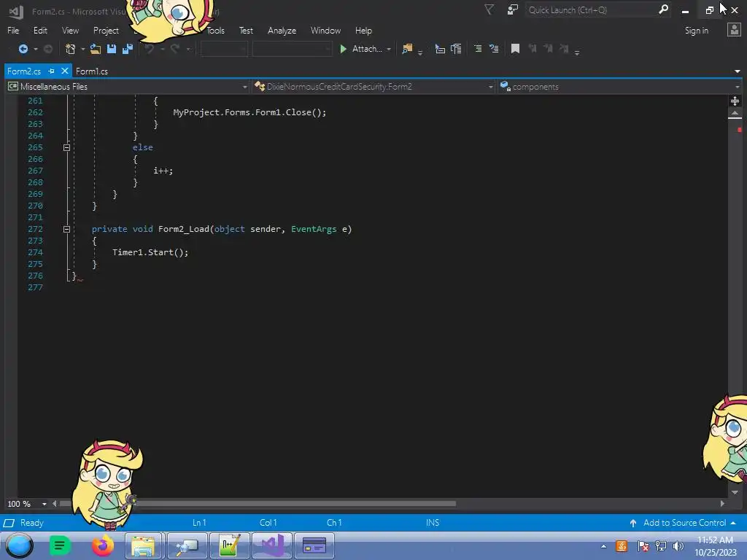Image resolution: width=747 pixels, height=560 pixels.
Task: Open the Project menu
Action: point(106,31)
